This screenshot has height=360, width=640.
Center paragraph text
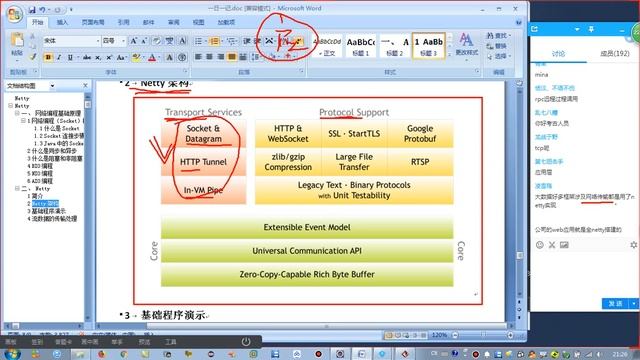point(209,57)
